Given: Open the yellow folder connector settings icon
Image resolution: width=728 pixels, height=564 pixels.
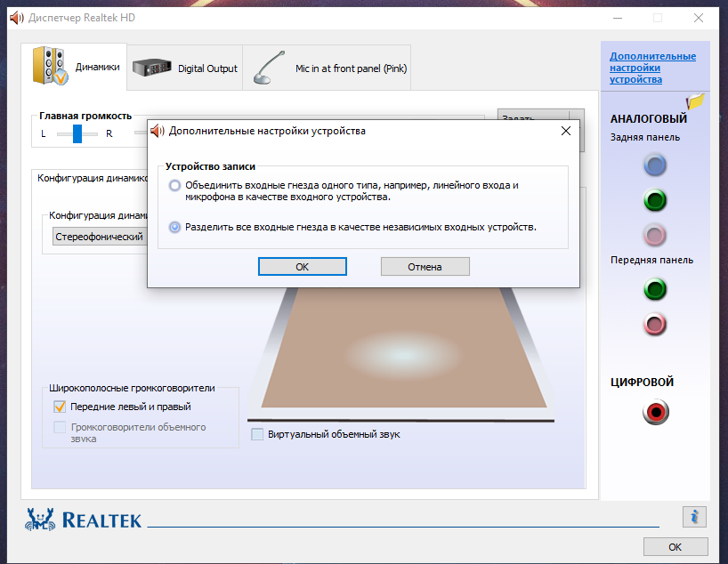Looking at the screenshot, I should [x=695, y=101].
